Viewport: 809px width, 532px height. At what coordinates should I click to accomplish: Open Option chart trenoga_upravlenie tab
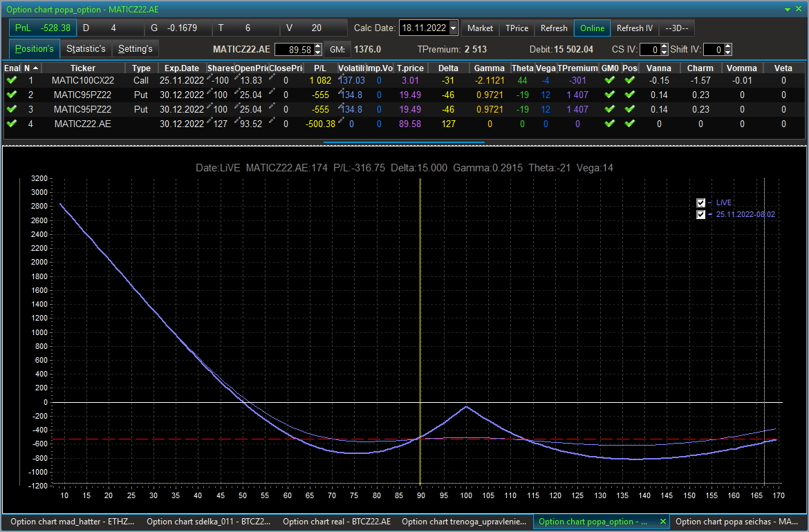pos(465,522)
